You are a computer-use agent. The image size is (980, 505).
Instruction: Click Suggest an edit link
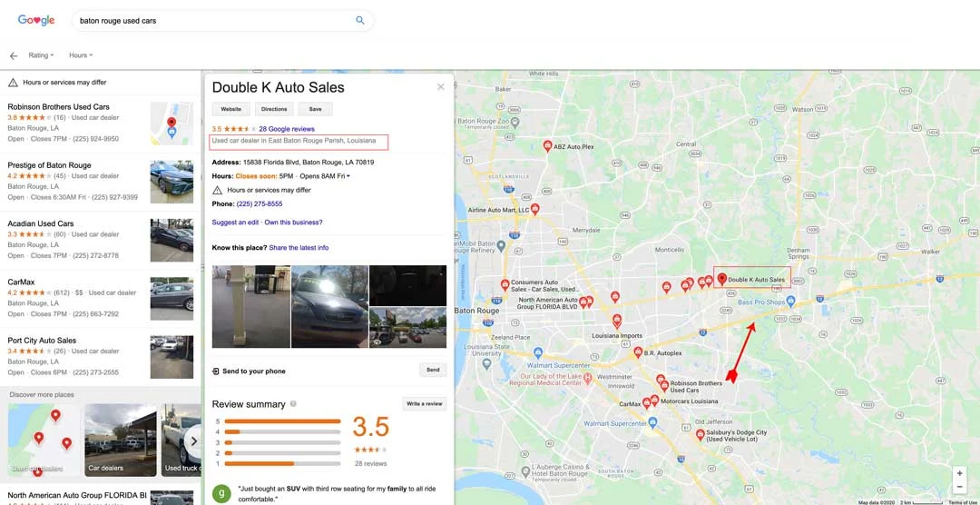point(235,223)
